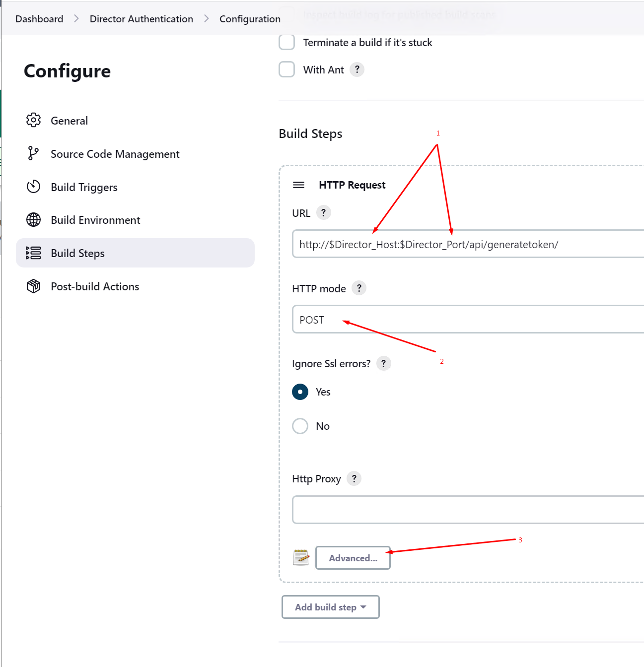Select the No option for Ignore Ssl errors
Screen dimensions: 644x667
(x=300, y=426)
